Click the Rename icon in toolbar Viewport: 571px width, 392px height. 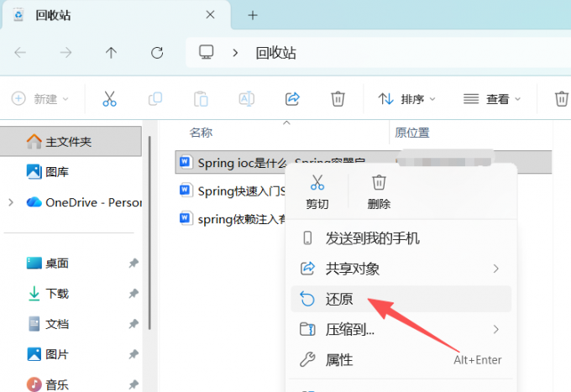click(x=247, y=99)
